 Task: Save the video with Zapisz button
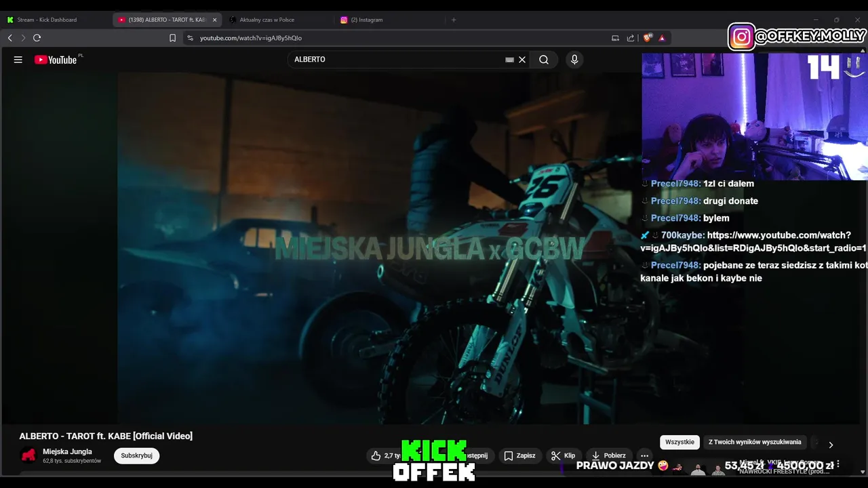point(519,455)
